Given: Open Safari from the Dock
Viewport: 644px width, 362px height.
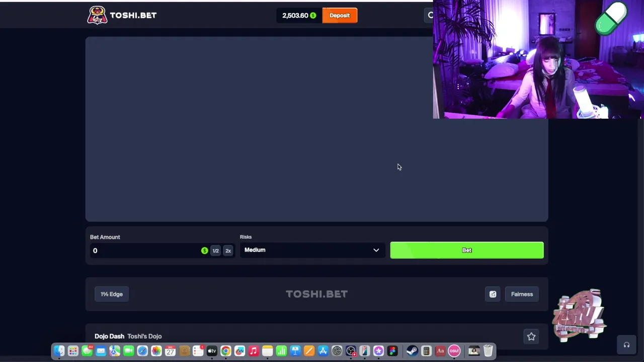Looking at the screenshot, I should pos(142,350).
